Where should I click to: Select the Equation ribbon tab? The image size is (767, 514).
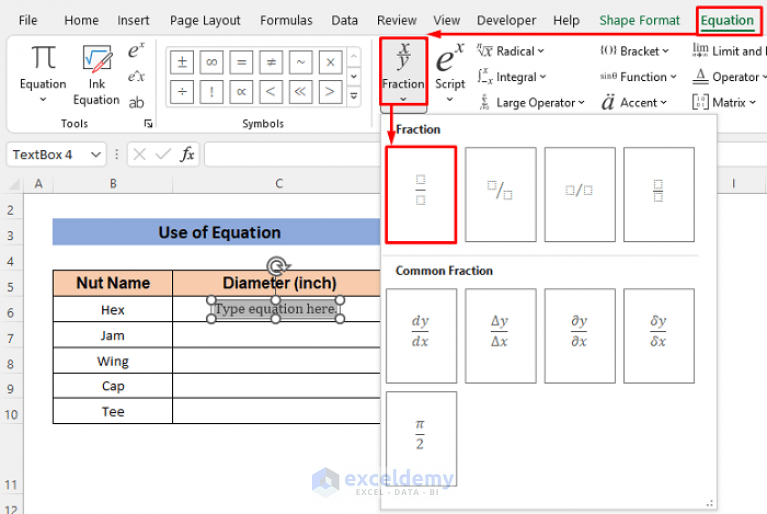(x=727, y=21)
